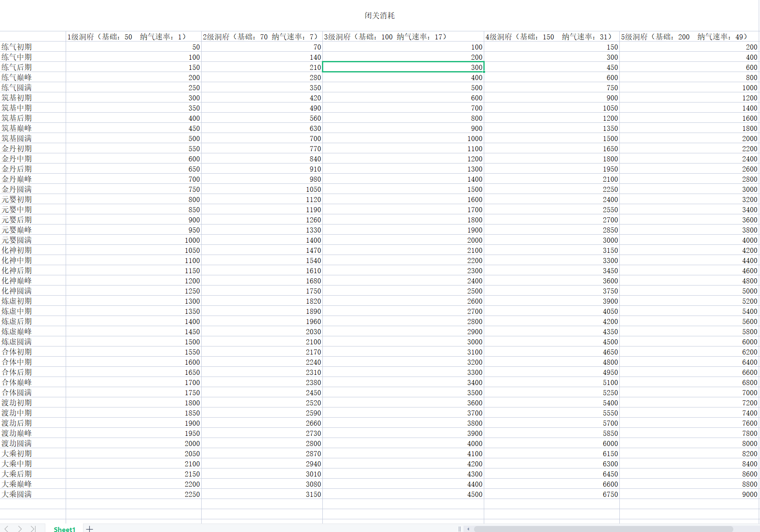This screenshot has width=760, height=532.
Task: Select cell 2730 in 渡劫巅峰 row
Action: [x=262, y=433]
